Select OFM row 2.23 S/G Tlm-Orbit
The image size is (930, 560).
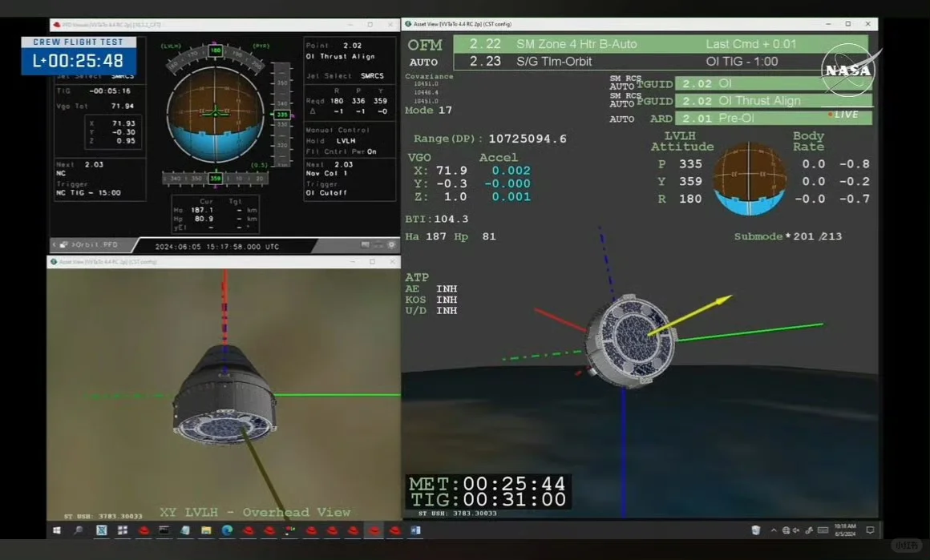click(661, 61)
